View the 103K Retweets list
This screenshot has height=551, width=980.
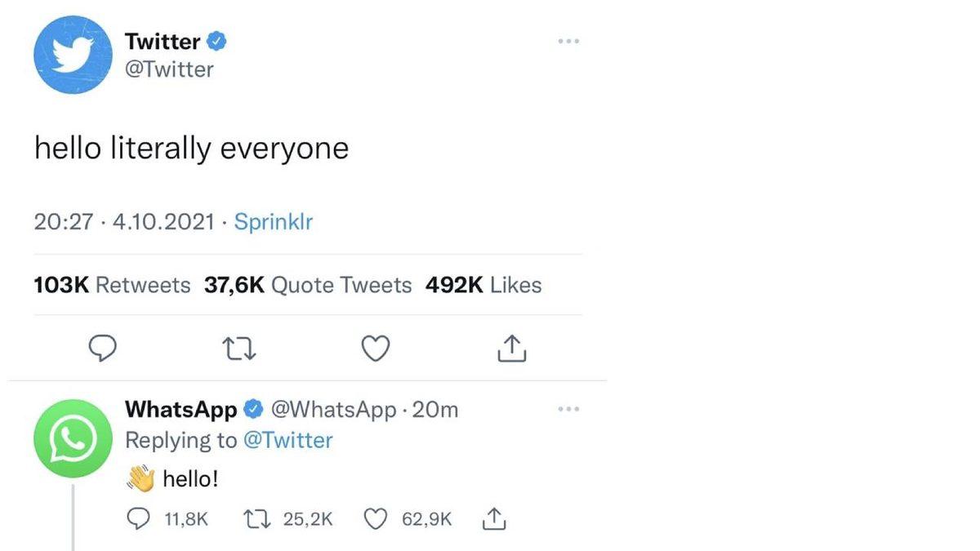click(112, 285)
